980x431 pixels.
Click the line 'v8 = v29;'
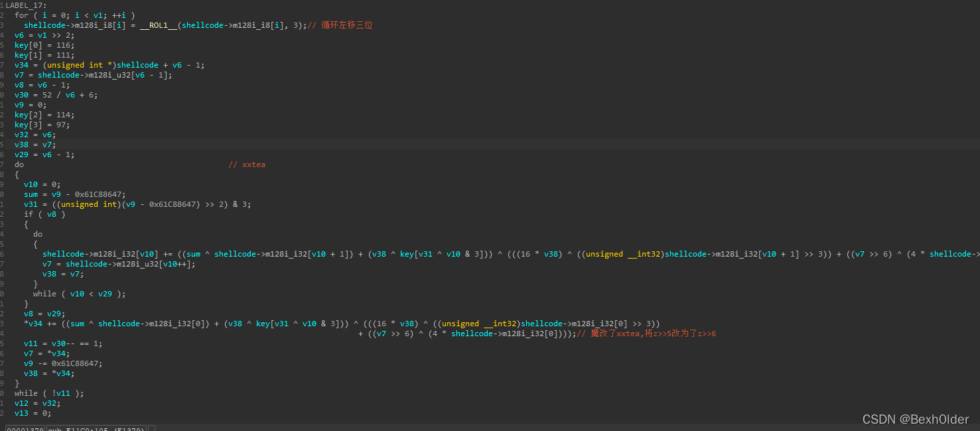point(44,314)
